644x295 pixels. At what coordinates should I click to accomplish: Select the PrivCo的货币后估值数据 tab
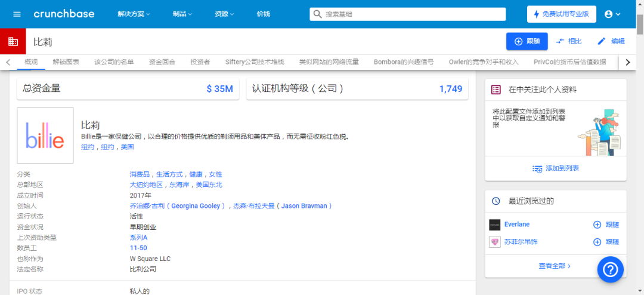[569, 62]
